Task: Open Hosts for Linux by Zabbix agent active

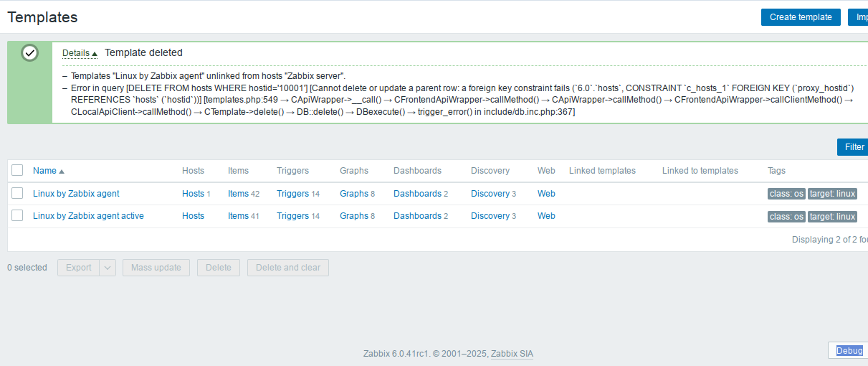Action: tap(193, 216)
